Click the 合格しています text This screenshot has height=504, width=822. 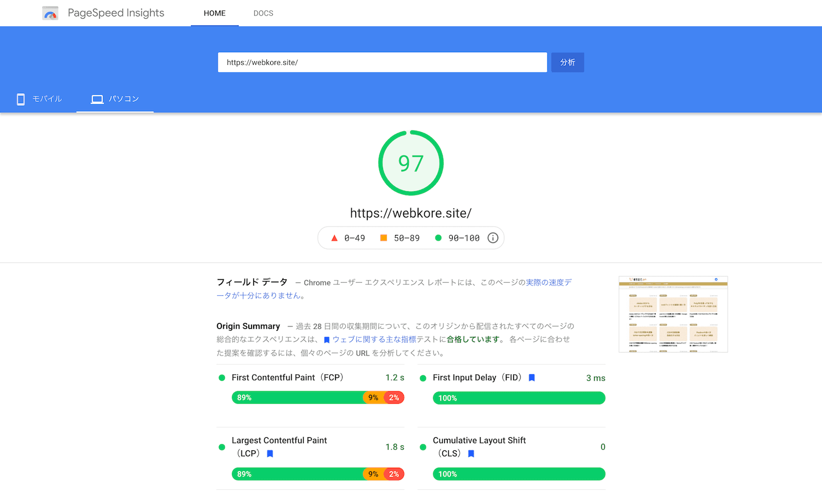473,340
